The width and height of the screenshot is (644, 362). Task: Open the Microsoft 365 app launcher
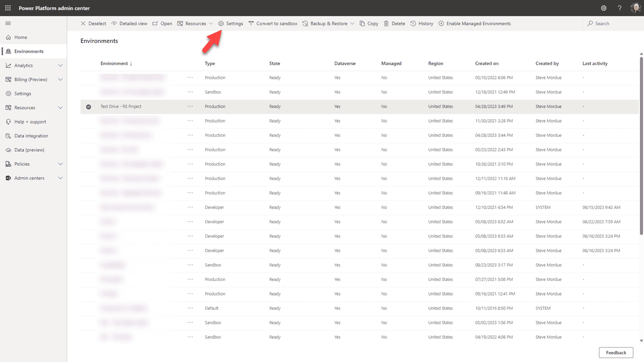(8, 8)
